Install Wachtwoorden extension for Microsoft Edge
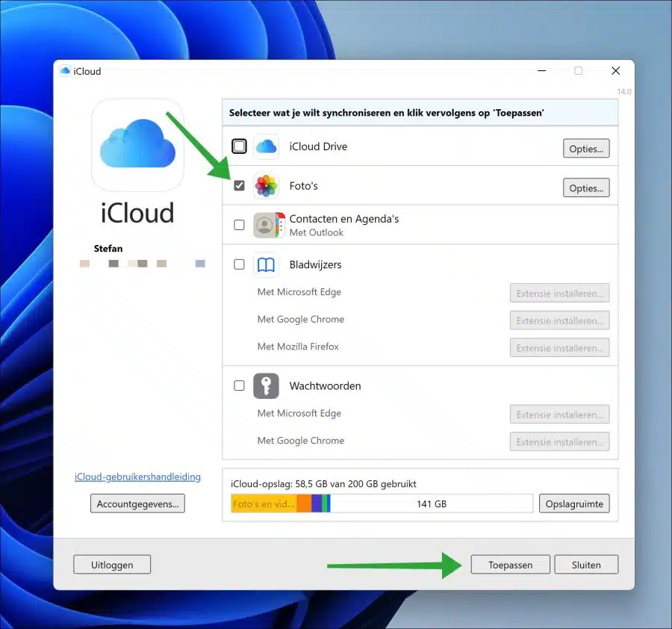Image resolution: width=672 pixels, height=629 pixels. coord(559,414)
